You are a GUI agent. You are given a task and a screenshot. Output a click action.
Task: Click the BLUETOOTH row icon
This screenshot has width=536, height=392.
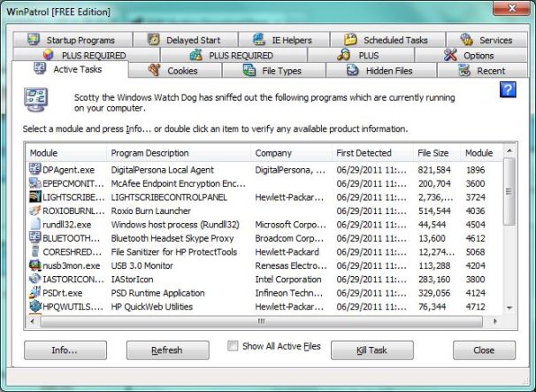(34, 238)
